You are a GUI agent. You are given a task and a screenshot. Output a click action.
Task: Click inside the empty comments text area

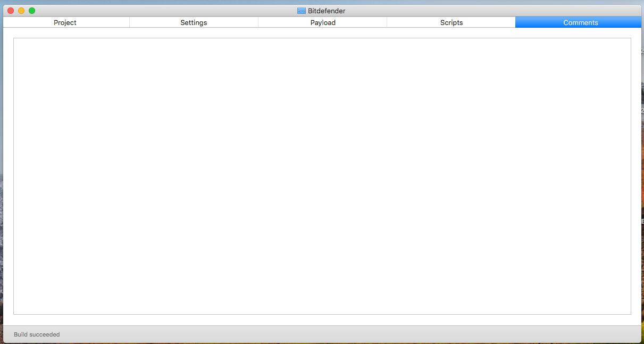click(x=322, y=176)
